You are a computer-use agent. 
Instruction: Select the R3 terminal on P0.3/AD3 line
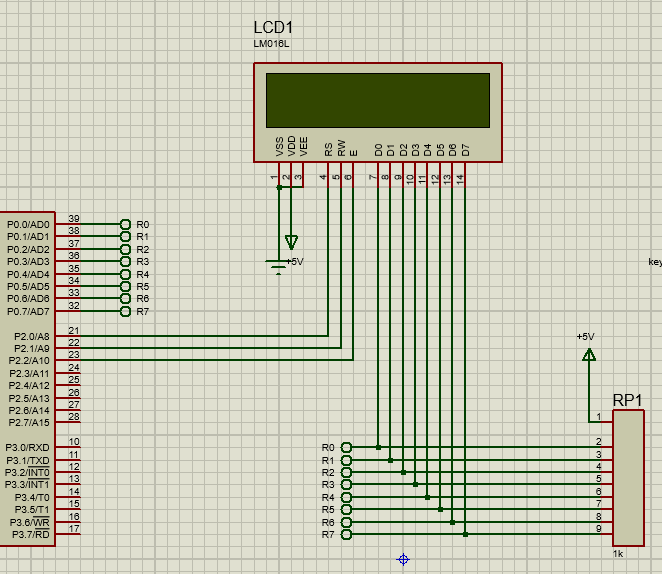[x=125, y=261]
